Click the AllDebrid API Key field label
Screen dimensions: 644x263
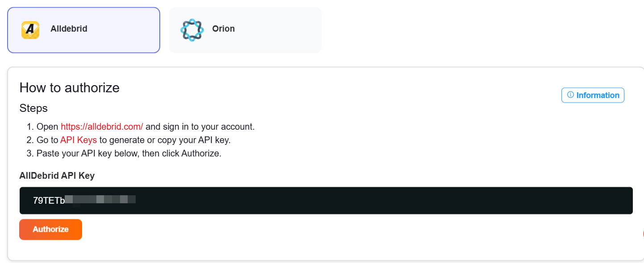[57, 176]
